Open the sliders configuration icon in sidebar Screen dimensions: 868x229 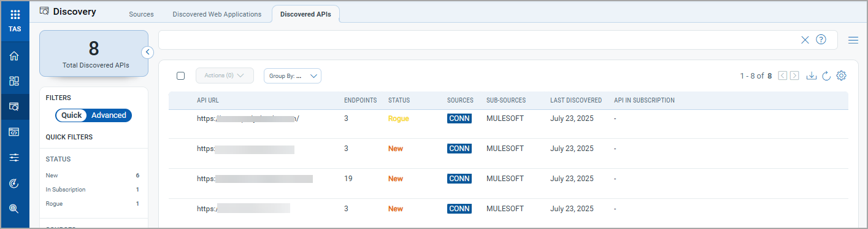coord(15,158)
